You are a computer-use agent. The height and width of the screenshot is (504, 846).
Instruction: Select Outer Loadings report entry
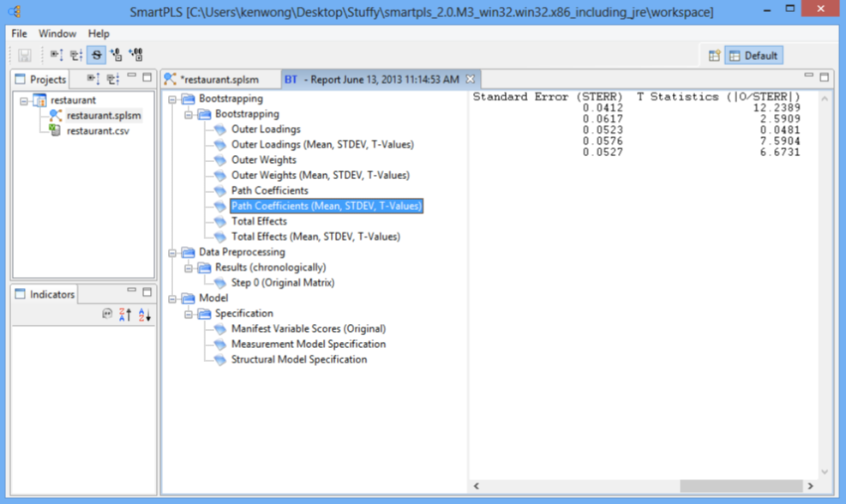tap(266, 129)
